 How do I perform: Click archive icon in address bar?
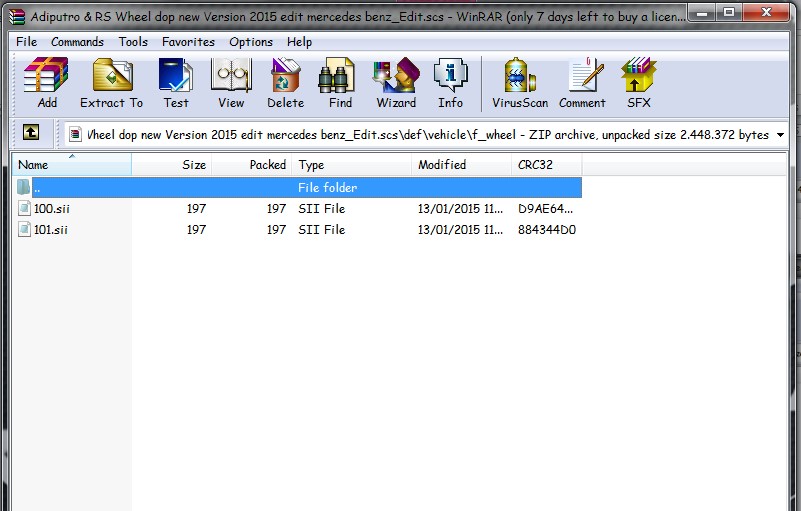[x=76, y=134]
